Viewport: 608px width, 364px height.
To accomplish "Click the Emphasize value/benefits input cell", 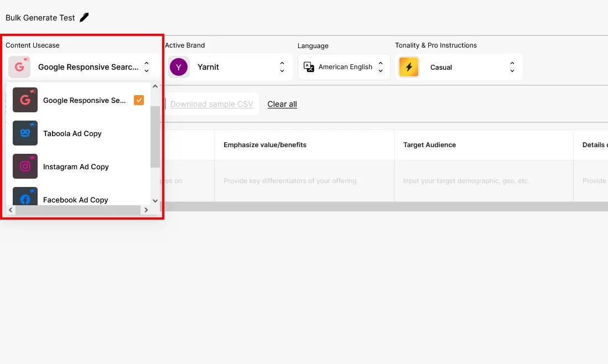I will point(304,181).
